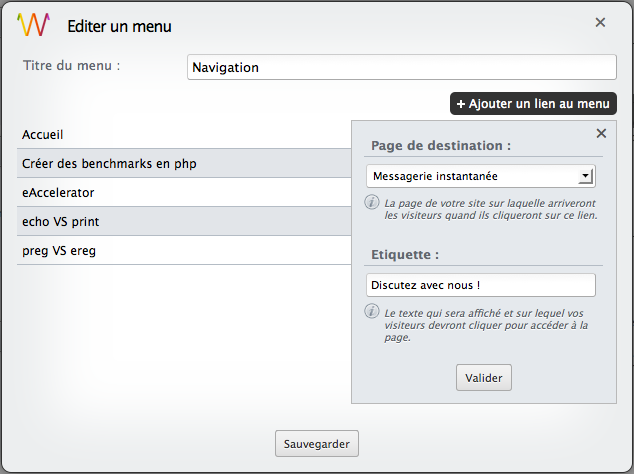The height and width of the screenshot is (474, 634).
Task: Click the Ajouter un lien au menu button
Action: pyautogui.click(x=533, y=104)
